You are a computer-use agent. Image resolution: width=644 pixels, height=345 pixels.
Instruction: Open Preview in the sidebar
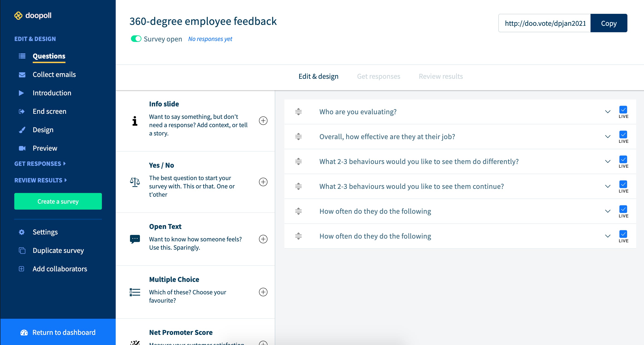[45, 148]
